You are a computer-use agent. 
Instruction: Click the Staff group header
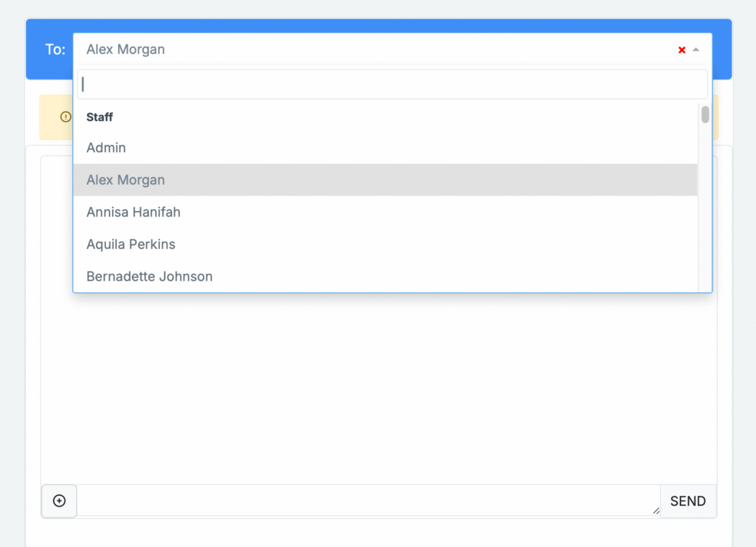[x=100, y=117]
